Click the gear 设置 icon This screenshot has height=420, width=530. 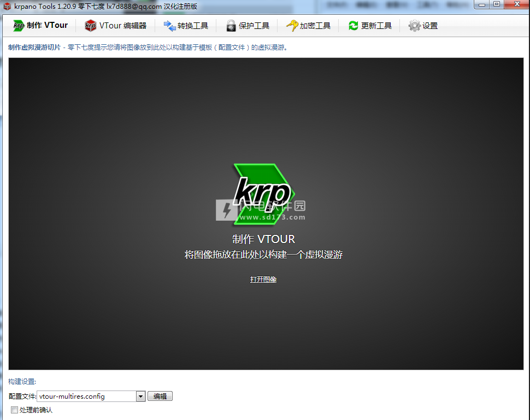coord(414,26)
